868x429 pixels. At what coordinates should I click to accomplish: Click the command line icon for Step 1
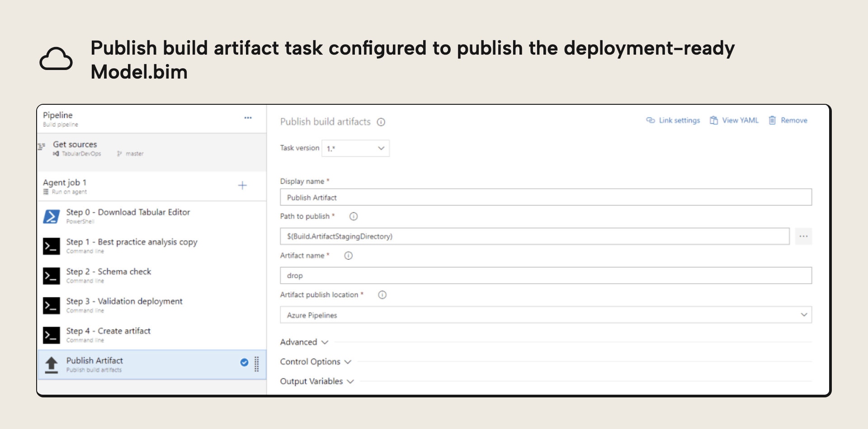pyautogui.click(x=52, y=246)
